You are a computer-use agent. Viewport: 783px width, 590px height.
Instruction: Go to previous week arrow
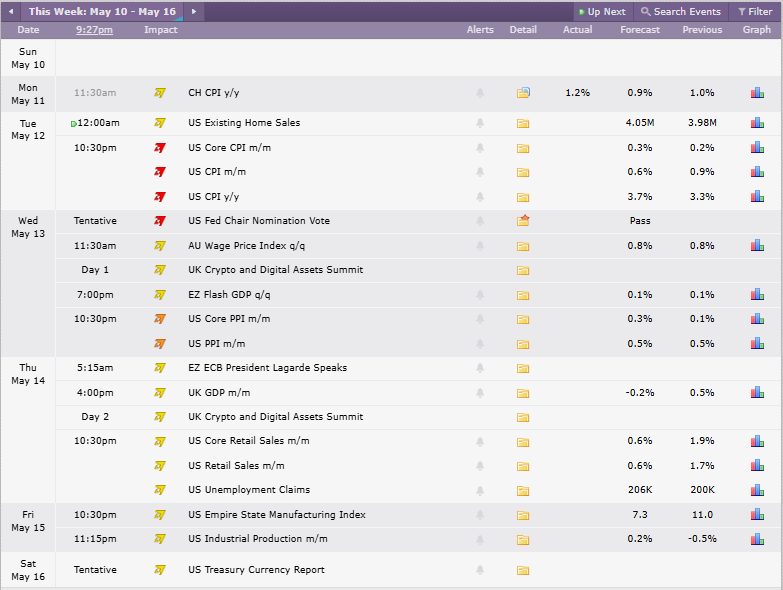[10, 11]
